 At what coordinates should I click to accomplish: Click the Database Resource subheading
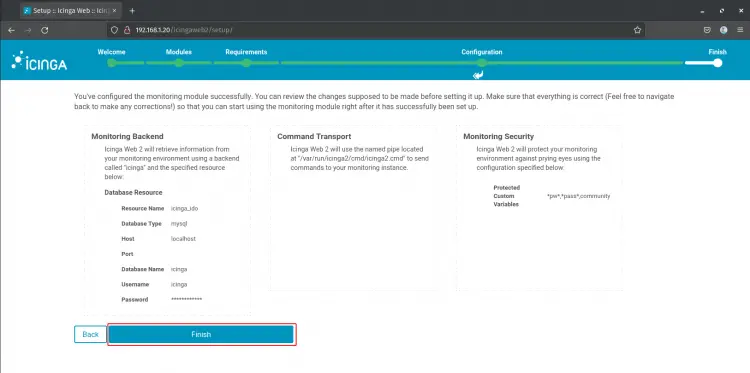pyautogui.click(x=133, y=193)
